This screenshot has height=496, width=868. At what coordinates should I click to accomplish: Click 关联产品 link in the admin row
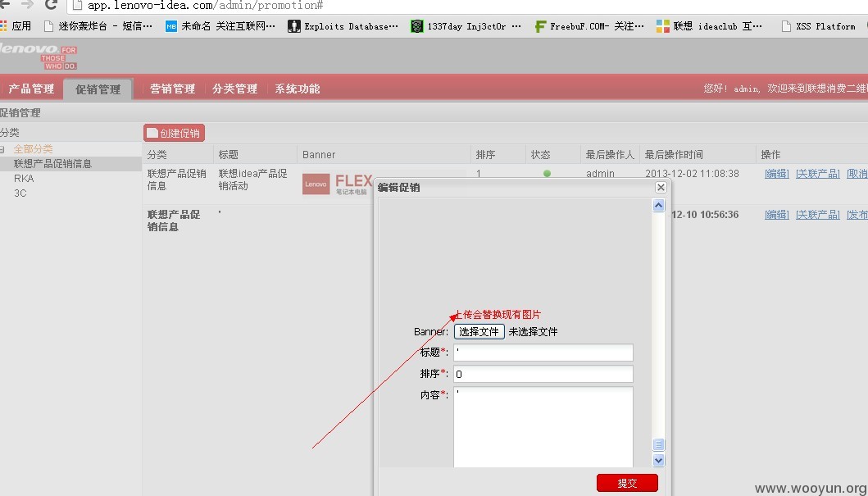pos(818,174)
